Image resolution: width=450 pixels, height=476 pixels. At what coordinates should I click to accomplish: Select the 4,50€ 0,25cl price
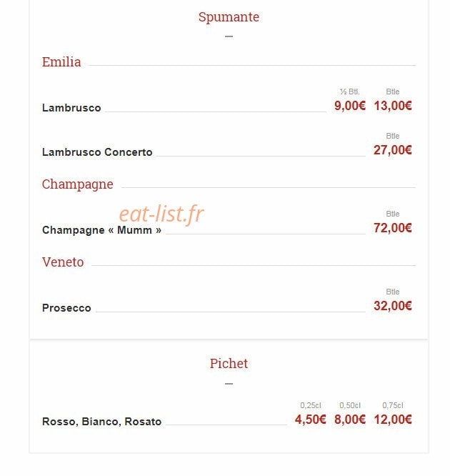(311, 420)
